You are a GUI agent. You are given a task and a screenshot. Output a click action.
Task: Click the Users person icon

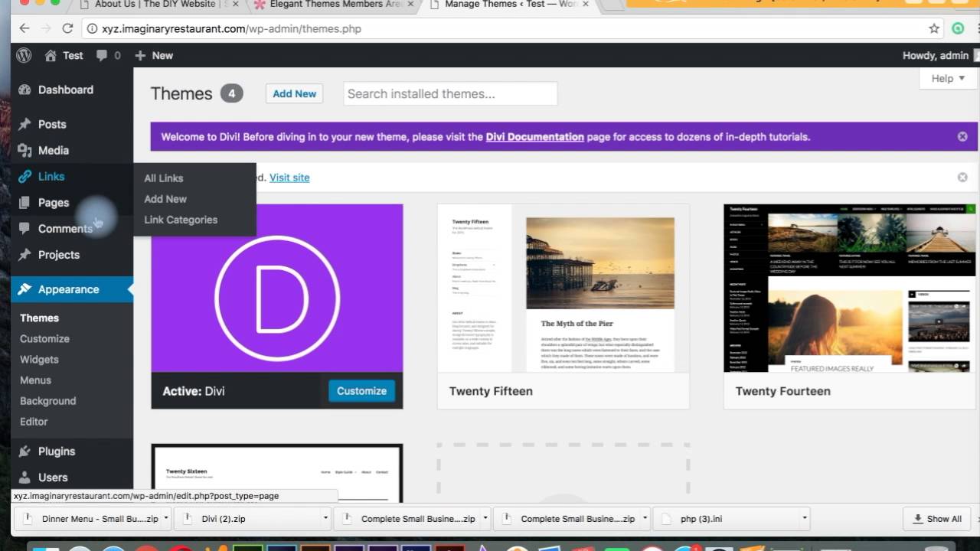tap(24, 477)
